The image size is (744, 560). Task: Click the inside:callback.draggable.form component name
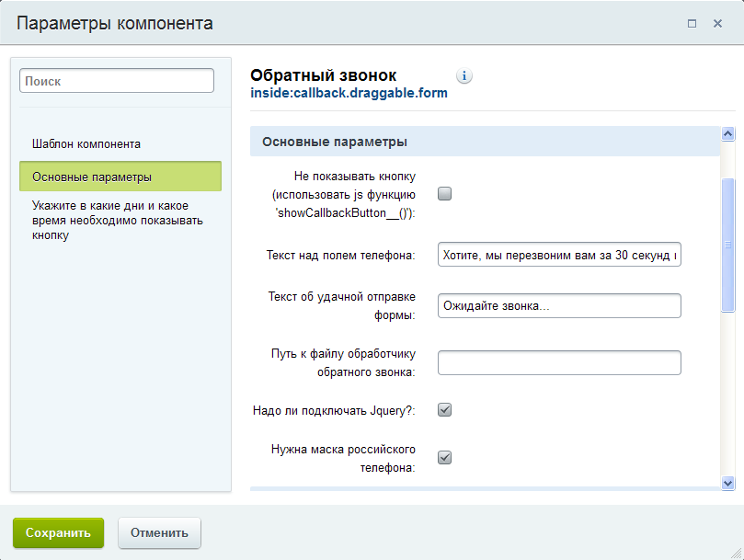(349, 93)
